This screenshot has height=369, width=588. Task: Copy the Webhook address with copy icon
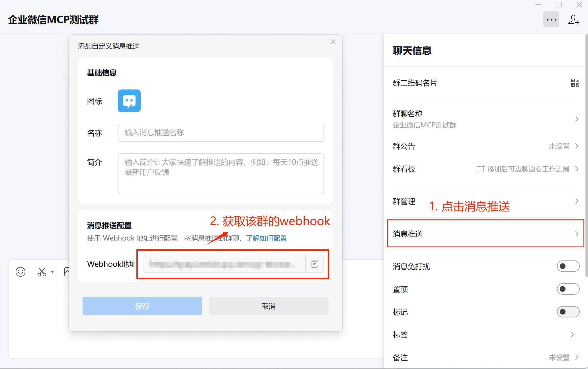click(x=315, y=264)
